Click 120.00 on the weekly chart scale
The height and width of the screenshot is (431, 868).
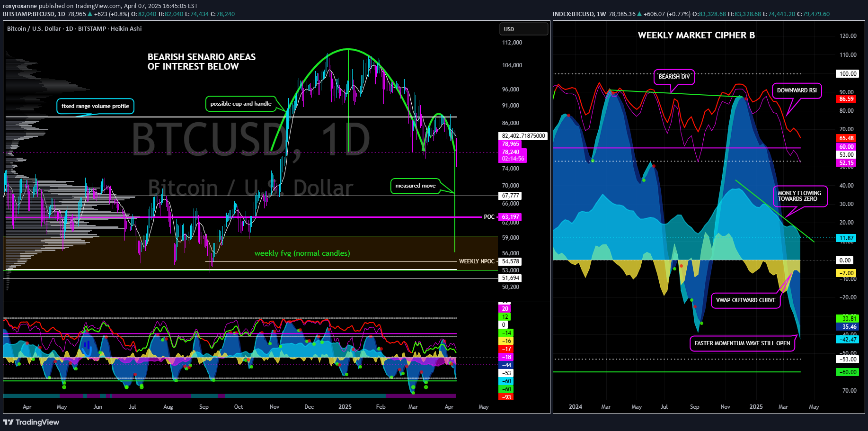848,36
